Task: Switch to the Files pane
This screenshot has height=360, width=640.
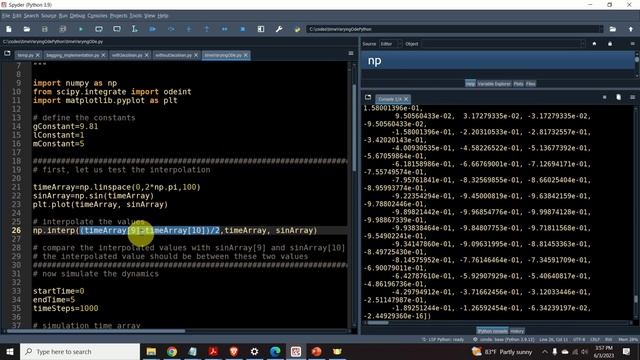Action: (x=531, y=84)
